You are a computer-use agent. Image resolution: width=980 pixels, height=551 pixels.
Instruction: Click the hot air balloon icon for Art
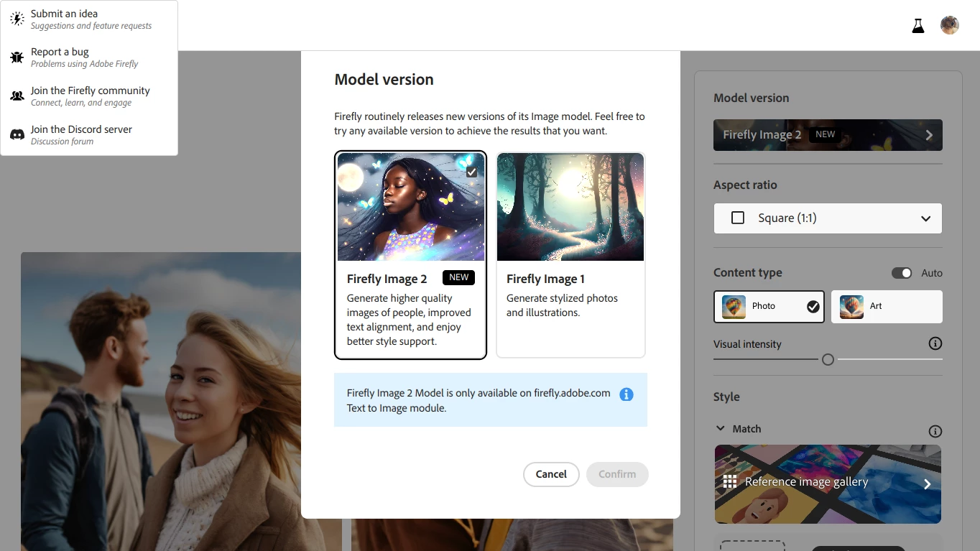click(x=851, y=307)
